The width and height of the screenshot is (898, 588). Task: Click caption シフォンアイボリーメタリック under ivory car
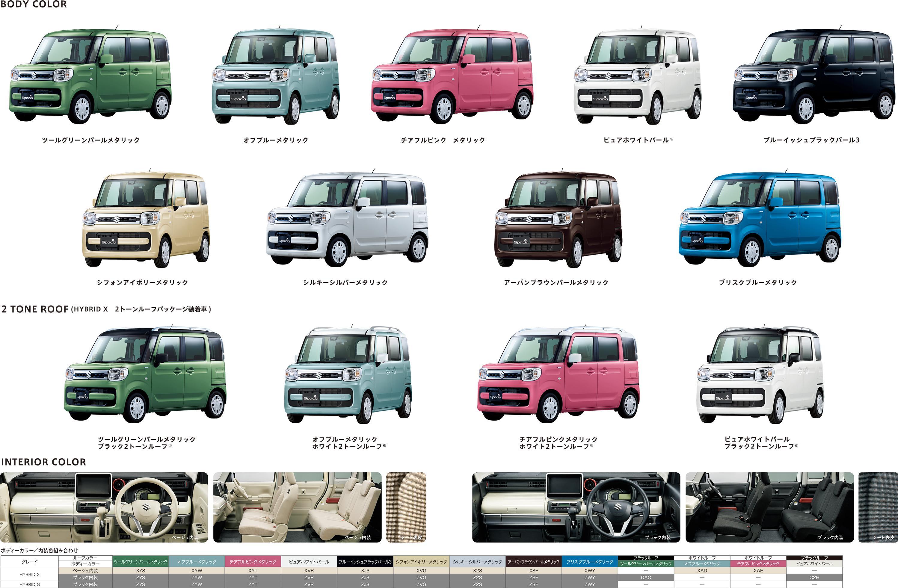tap(142, 282)
